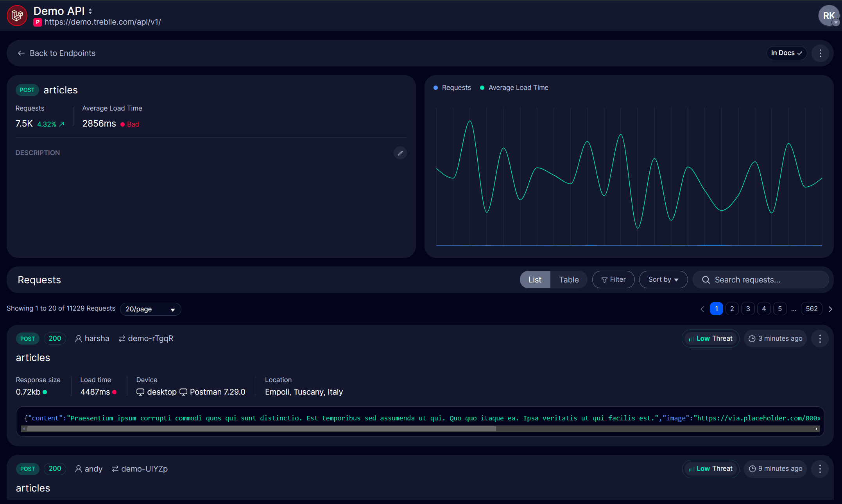The width and height of the screenshot is (842, 504).
Task: Open the Sort by dropdown
Action: tap(663, 279)
